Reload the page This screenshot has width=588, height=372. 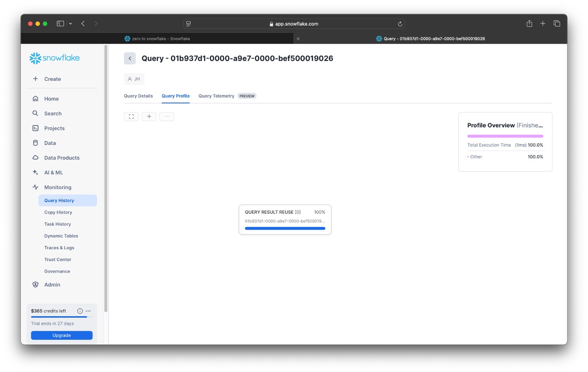[x=400, y=24]
